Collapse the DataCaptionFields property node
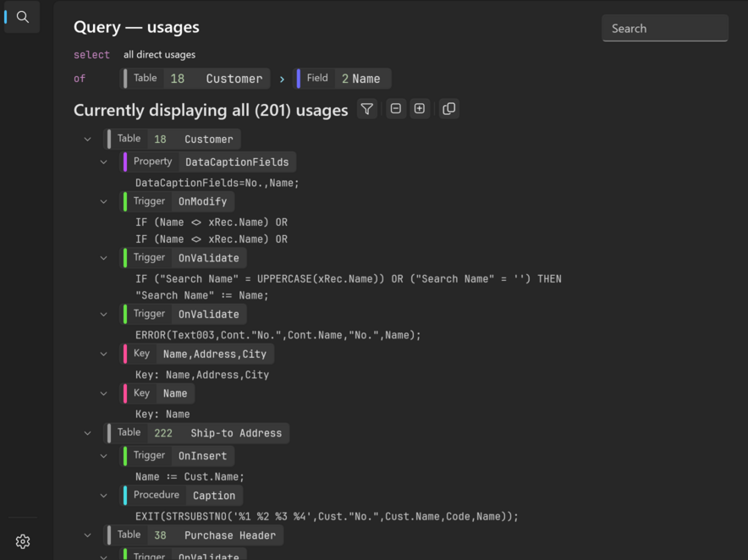This screenshot has height=560, width=748. pos(103,162)
